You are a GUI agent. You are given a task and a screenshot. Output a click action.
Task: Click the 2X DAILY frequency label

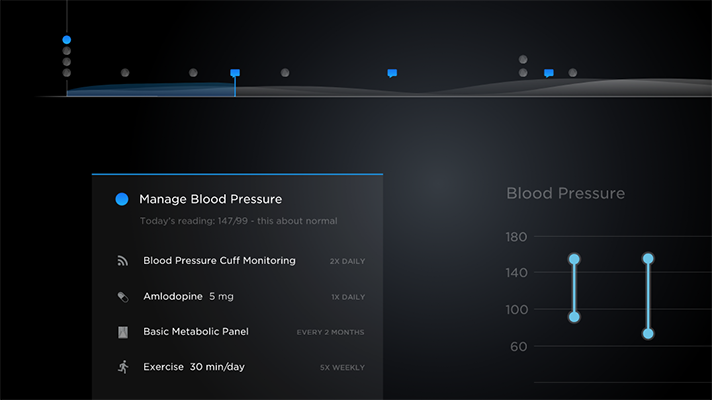347,261
